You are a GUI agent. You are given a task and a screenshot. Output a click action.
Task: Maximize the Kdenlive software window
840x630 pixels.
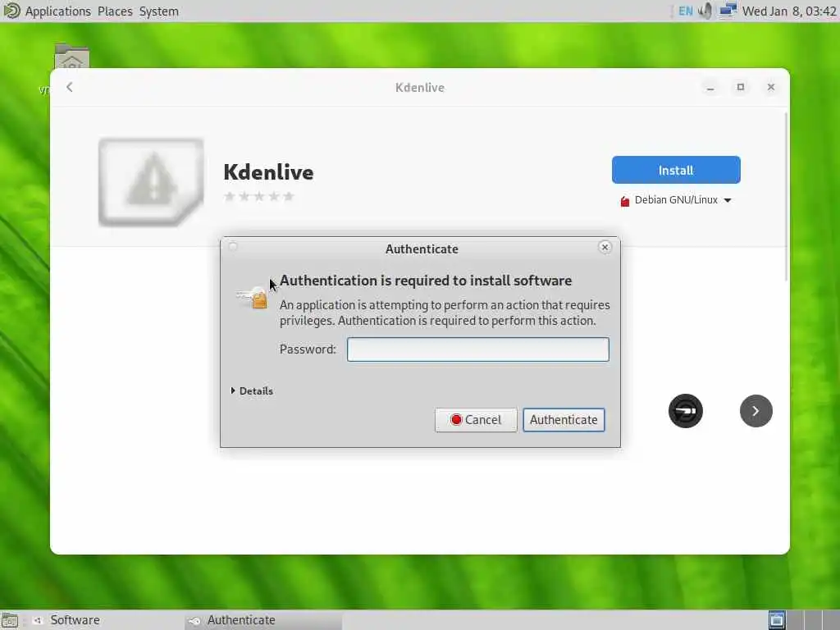tap(741, 87)
